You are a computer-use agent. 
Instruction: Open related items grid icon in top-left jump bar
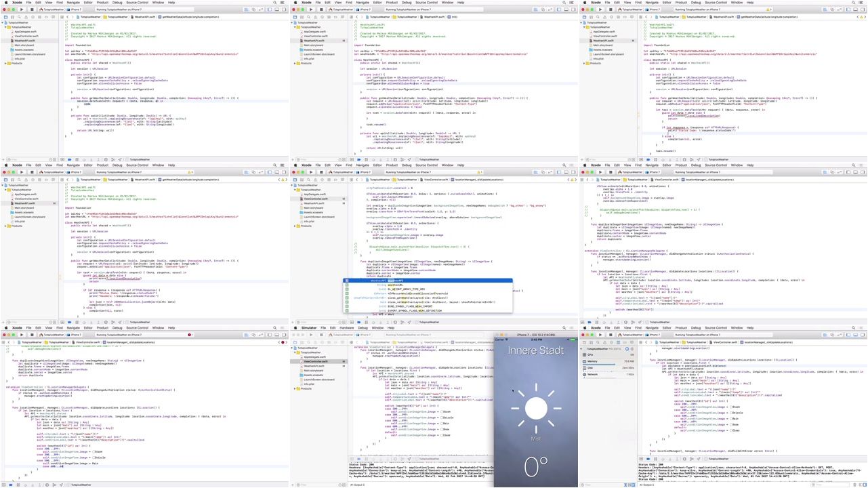[62, 17]
